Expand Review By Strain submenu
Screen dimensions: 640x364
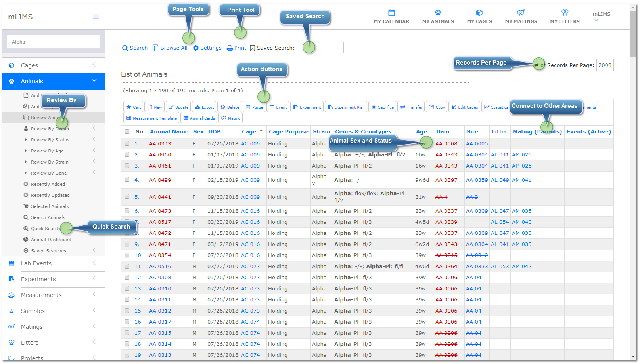[53, 162]
